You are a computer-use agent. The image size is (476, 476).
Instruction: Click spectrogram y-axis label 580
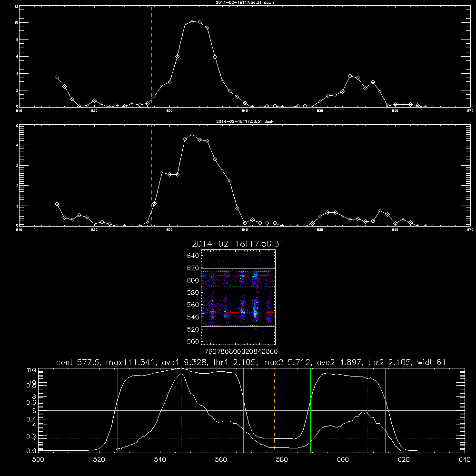click(x=193, y=293)
